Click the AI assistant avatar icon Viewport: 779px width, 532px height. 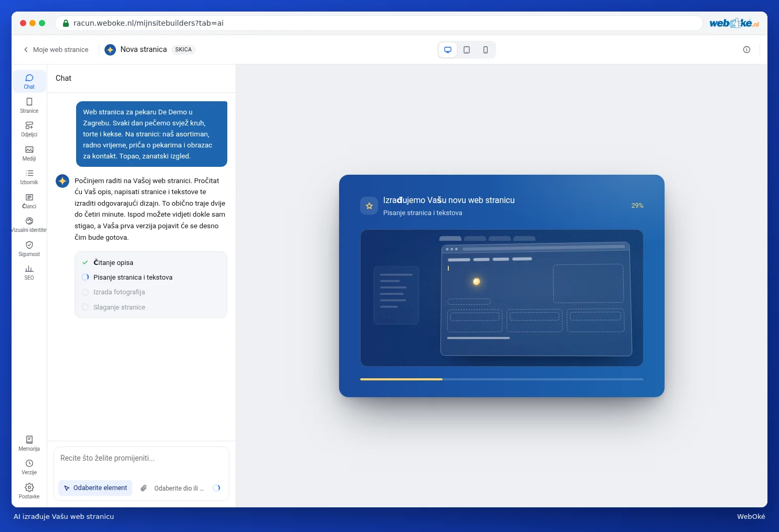pos(62,181)
